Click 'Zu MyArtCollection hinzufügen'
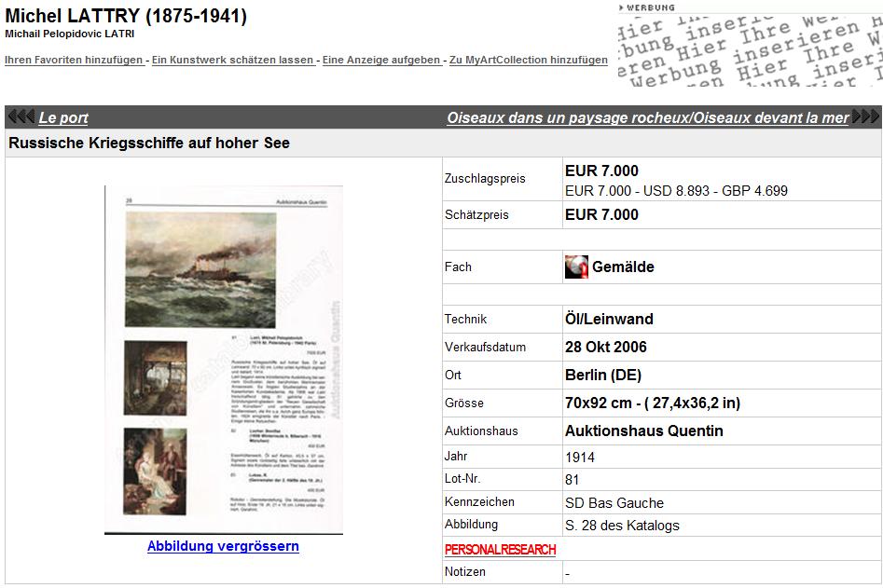Screen dimensions: 883x588 pyautogui.click(x=528, y=60)
